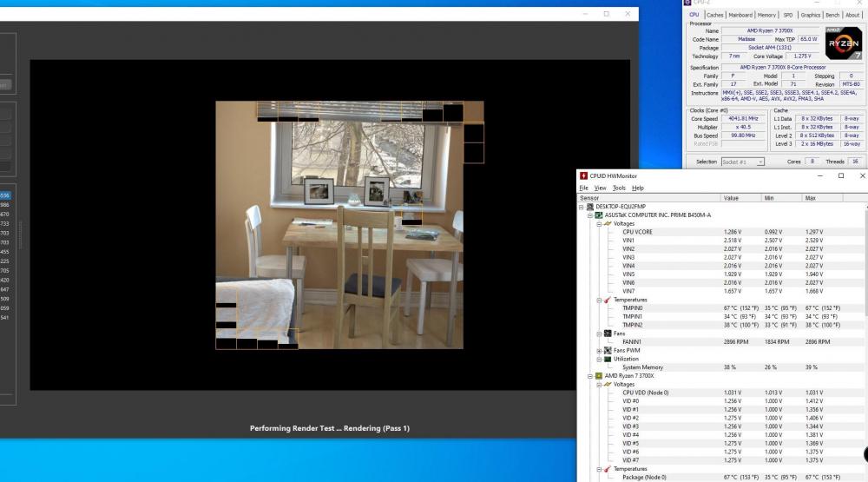The width and height of the screenshot is (868, 482).
Task: Click the Utilization section icon
Action: pyautogui.click(x=607, y=359)
